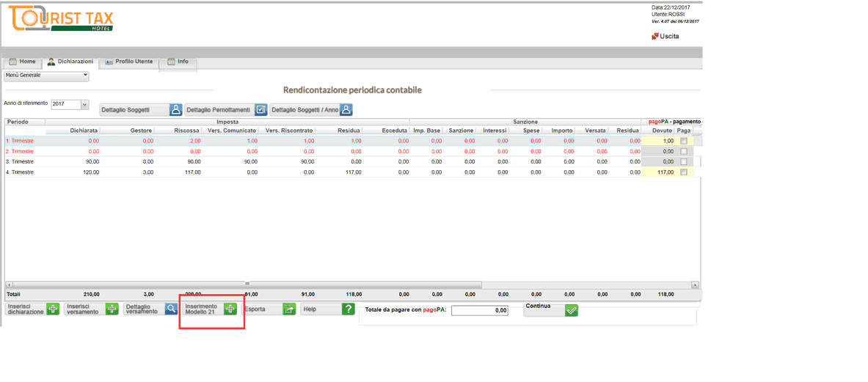Click the person icon on Dettaglio Soggetti

[x=176, y=110]
